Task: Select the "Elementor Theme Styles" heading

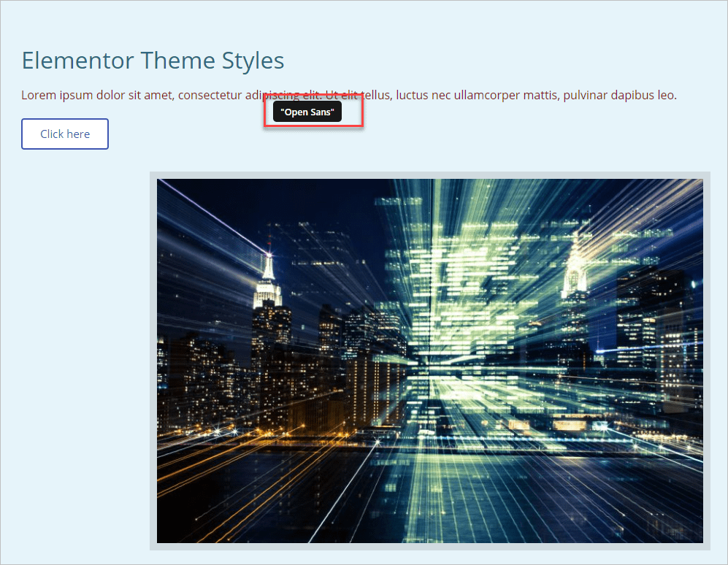Action: coord(153,60)
